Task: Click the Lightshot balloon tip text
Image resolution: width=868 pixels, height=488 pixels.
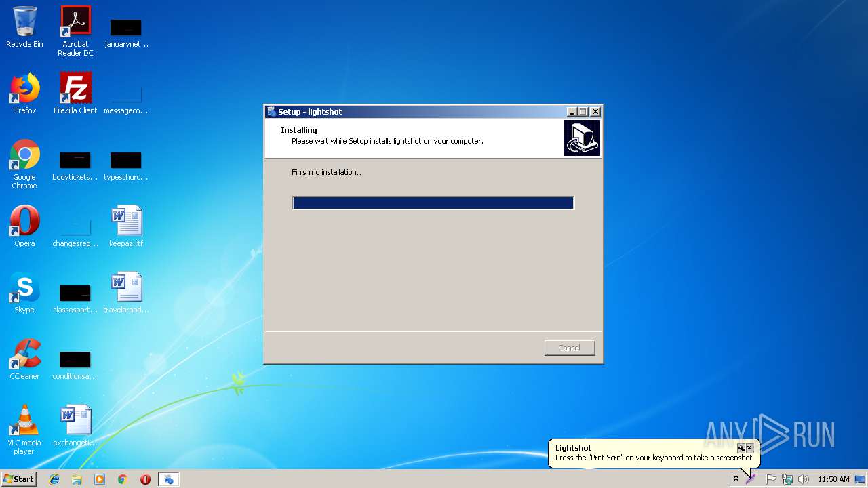Action: point(654,458)
